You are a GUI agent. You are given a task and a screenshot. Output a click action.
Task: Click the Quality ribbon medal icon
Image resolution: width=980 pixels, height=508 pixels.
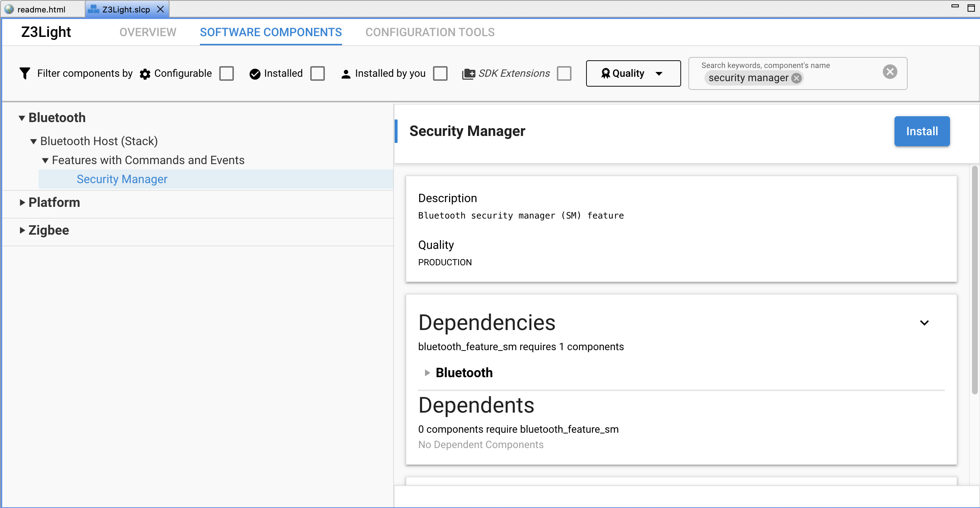pos(606,73)
